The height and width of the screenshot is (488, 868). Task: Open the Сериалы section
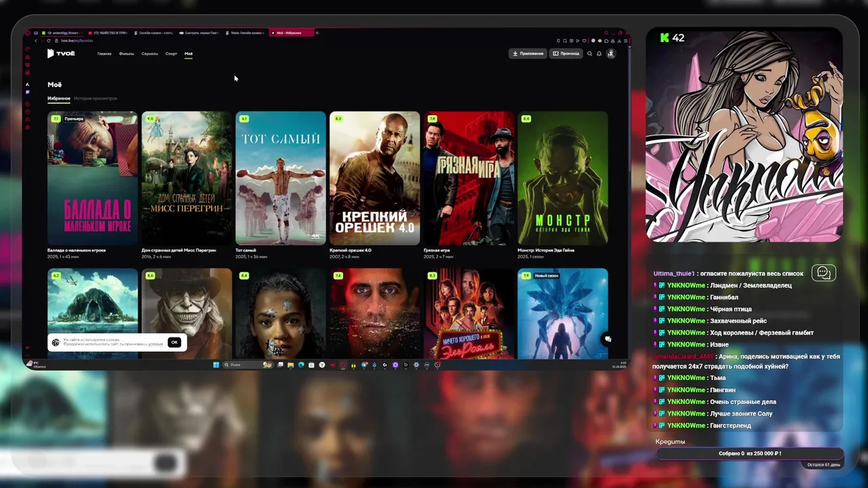coord(150,54)
